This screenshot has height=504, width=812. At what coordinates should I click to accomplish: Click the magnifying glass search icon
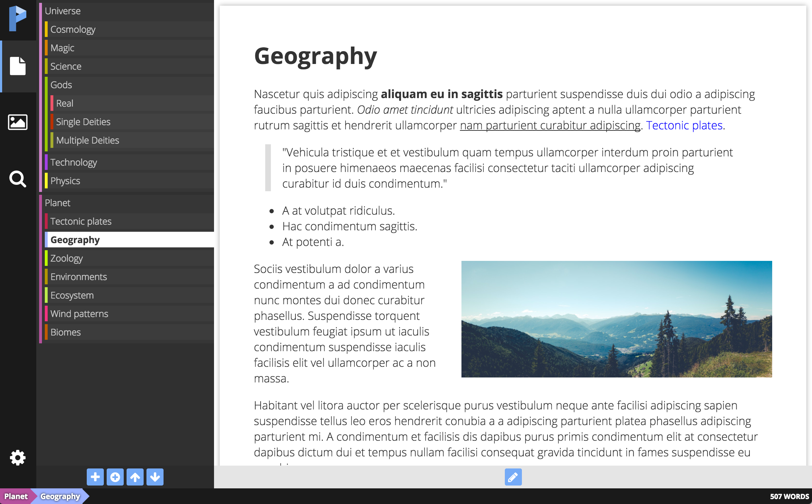[18, 179]
